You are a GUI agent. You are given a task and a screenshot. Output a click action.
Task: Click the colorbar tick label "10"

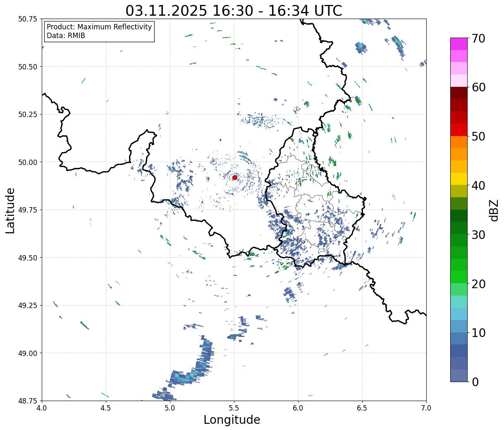(478, 333)
